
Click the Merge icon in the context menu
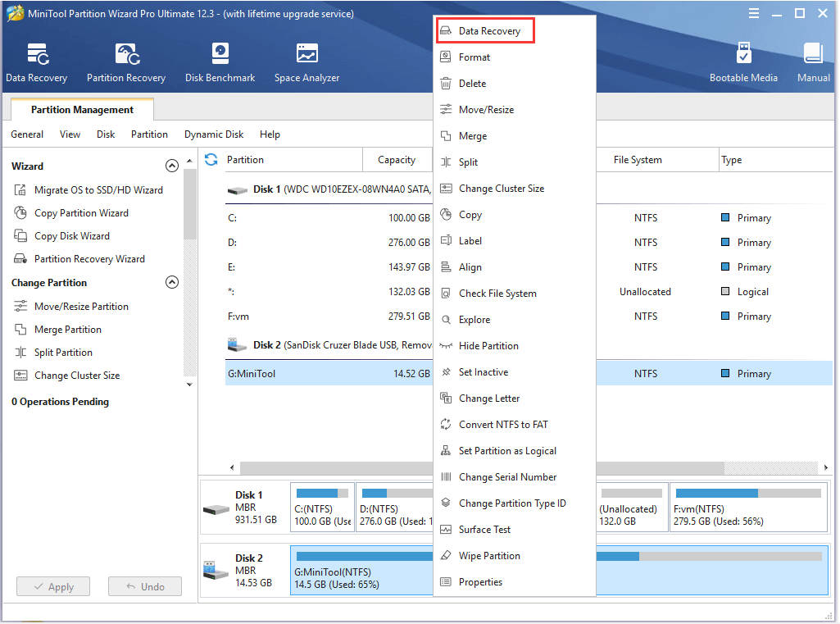pyautogui.click(x=446, y=135)
